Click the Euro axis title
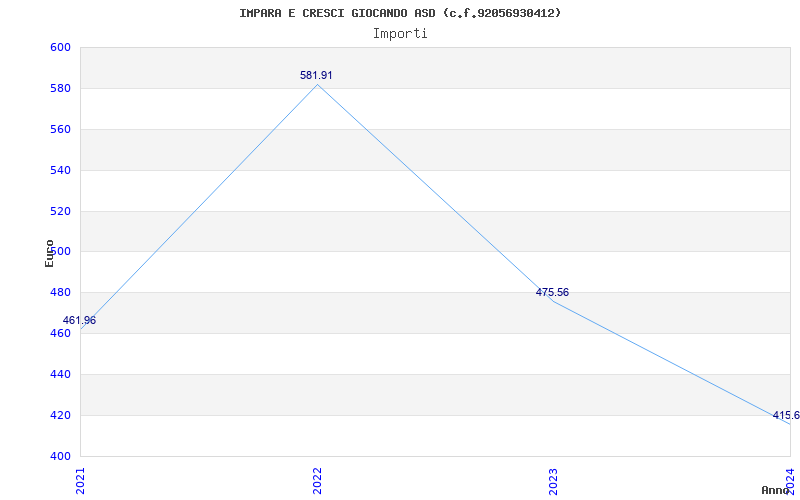Image resolution: width=800 pixels, height=500 pixels. 49,253
